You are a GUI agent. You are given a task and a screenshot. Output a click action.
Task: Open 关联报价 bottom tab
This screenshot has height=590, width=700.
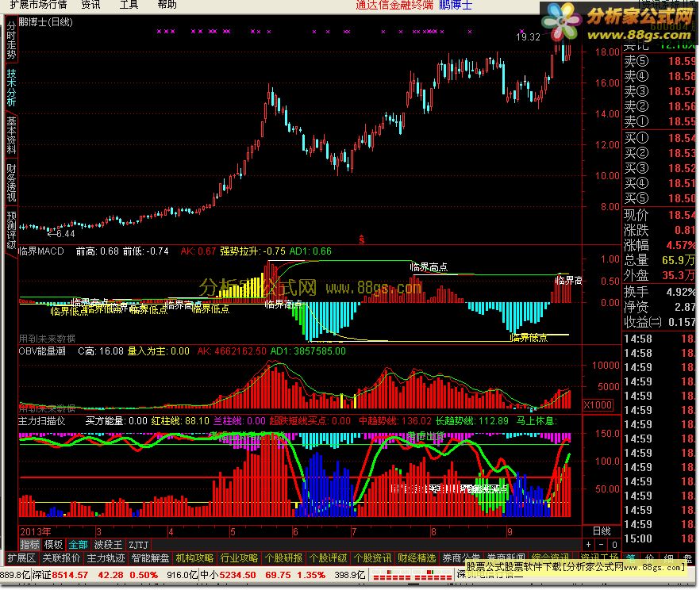point(61,558)
